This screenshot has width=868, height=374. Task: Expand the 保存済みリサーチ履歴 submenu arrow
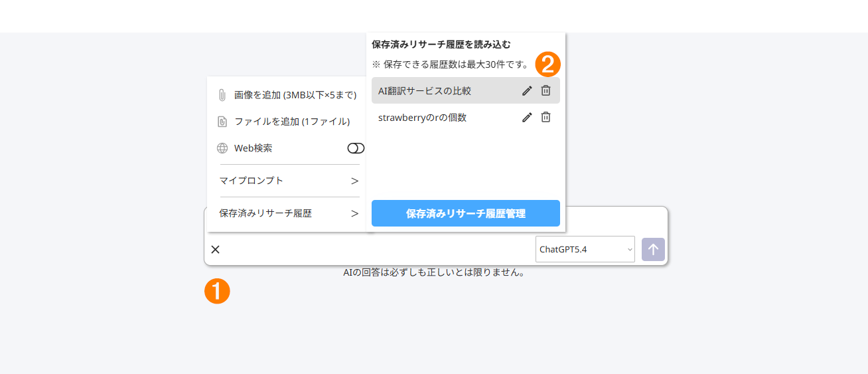354,213
